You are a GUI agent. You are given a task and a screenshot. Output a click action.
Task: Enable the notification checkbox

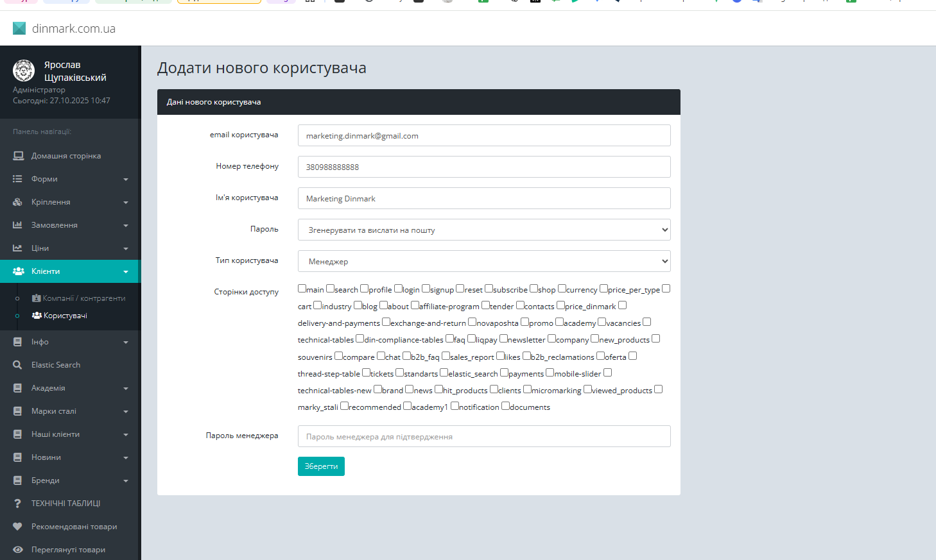pyautogui.click(x=455, y=406)
